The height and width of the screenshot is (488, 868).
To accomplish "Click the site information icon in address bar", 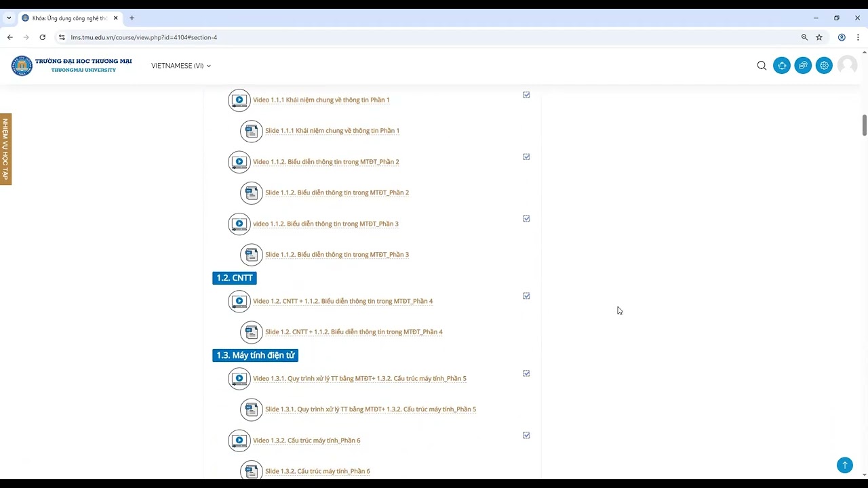I will pyautogui.click(x=62, y=37).
